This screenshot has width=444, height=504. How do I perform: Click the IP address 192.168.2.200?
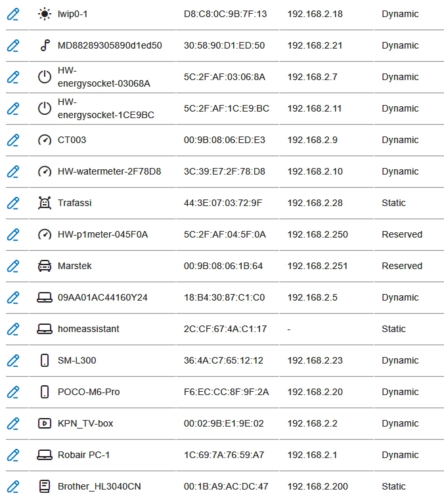coord(317,486)
